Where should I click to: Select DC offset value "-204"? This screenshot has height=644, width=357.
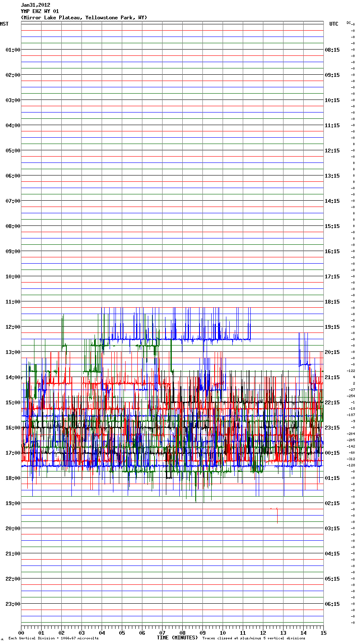pyautogui.click(x=351, y=434)
